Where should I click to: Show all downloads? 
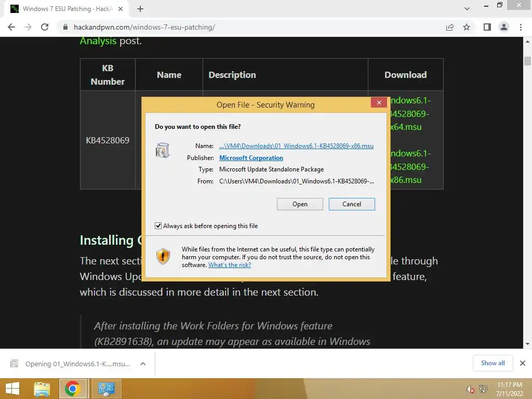[x=493, y=363]
